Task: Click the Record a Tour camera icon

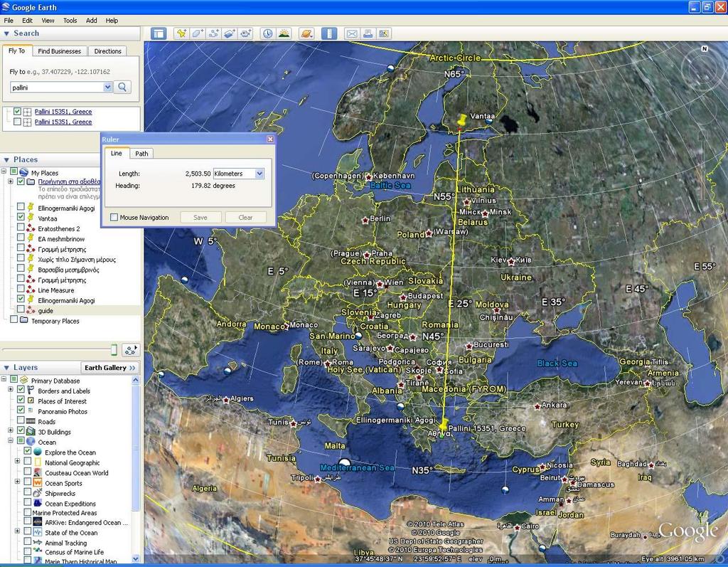Action: pos(245,33)
